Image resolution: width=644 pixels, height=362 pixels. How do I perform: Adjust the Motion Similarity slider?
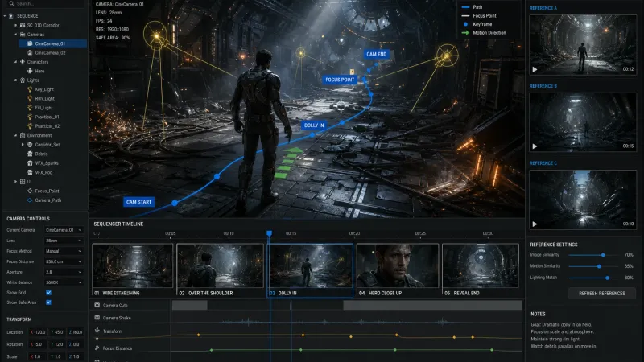click(593, 266)
